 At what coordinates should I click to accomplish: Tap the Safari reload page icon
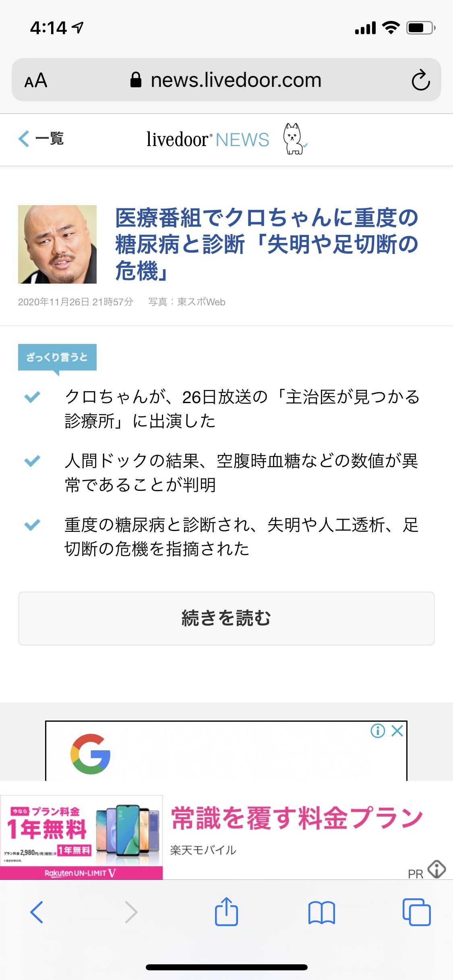(420, 80)
